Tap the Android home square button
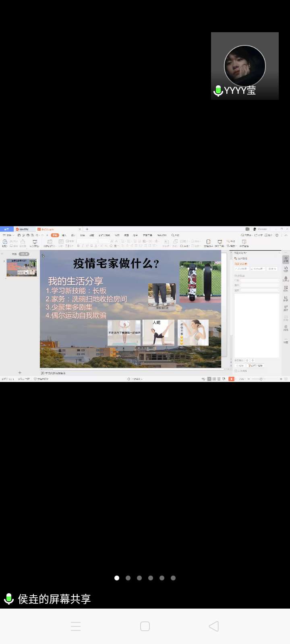Viewport: 290px width, 644px height. click(145, 626)
